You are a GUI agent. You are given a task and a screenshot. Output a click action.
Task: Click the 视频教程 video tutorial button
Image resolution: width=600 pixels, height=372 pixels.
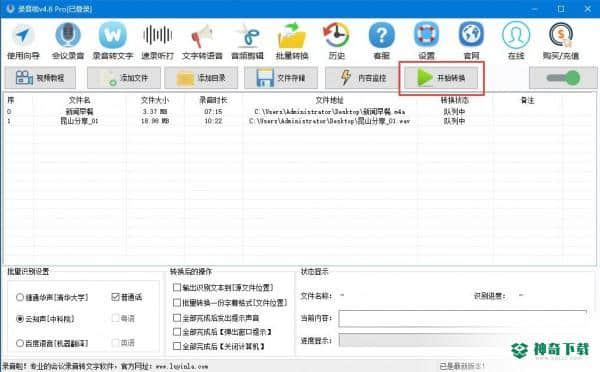point(40,78)
